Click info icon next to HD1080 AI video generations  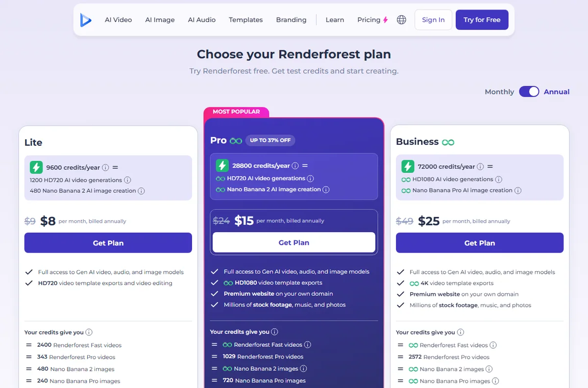[x=498, y=180]
